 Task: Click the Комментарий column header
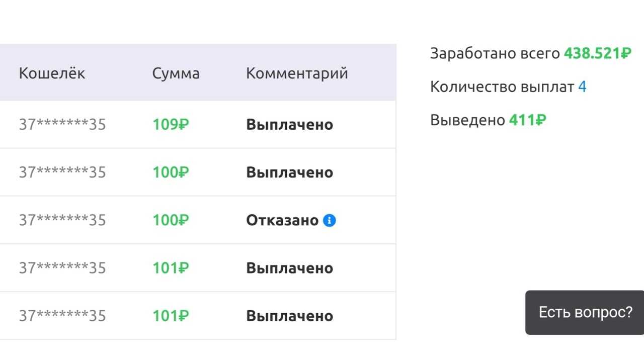tap(297, 73)
